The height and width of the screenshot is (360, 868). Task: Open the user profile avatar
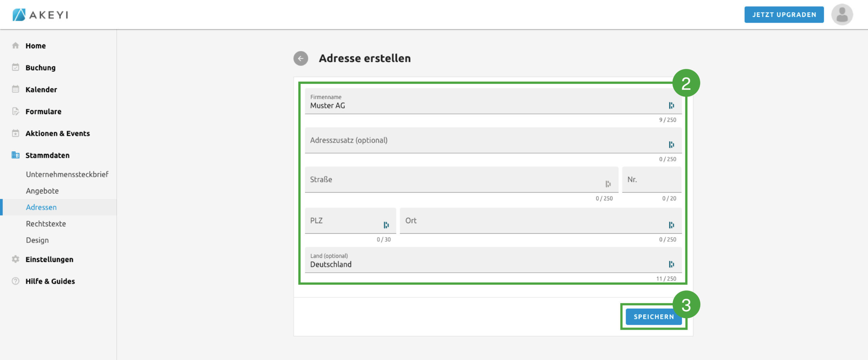[842, 15]
